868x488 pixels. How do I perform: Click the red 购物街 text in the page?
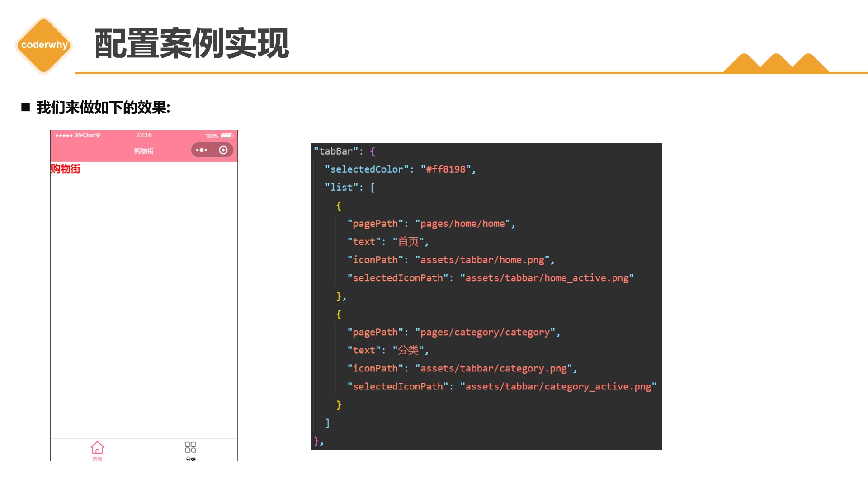(x=66, y=169)
